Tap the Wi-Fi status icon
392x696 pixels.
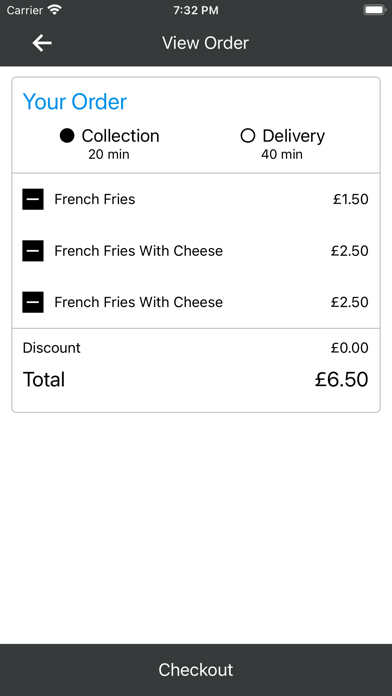click(55, 10)
